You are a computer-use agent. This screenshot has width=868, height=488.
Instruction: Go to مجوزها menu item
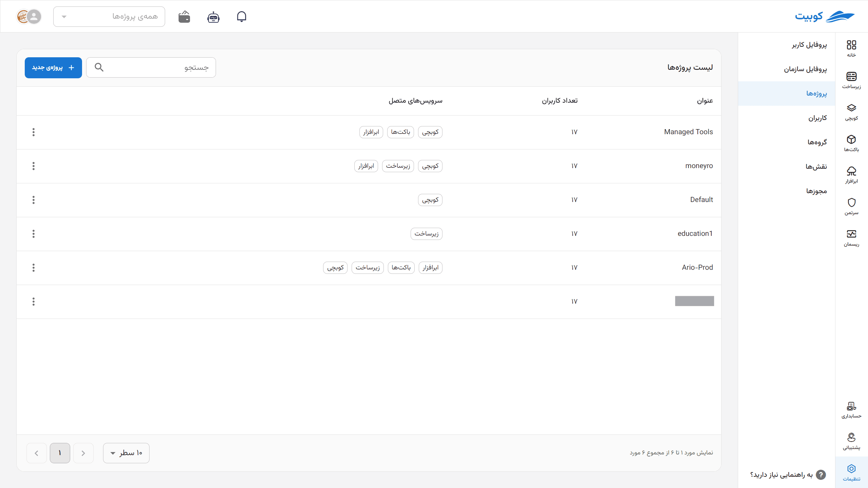click(x=787, y=191)
